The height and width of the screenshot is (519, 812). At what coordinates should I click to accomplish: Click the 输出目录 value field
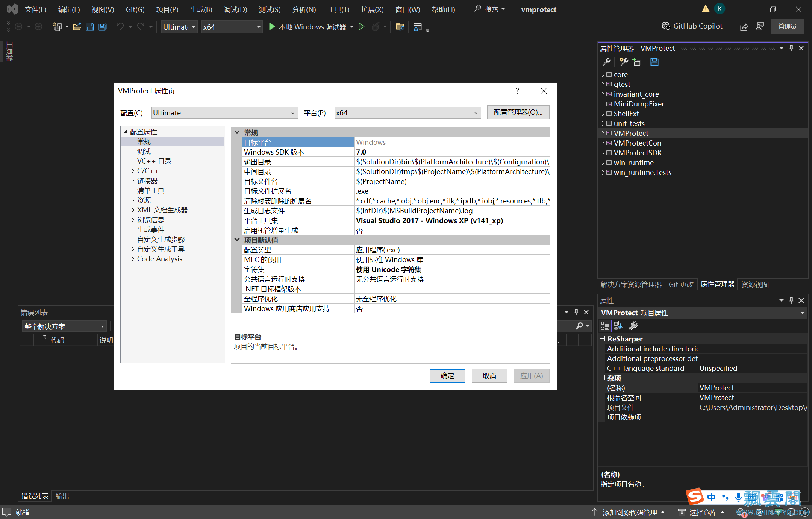(x=452, y=162)
